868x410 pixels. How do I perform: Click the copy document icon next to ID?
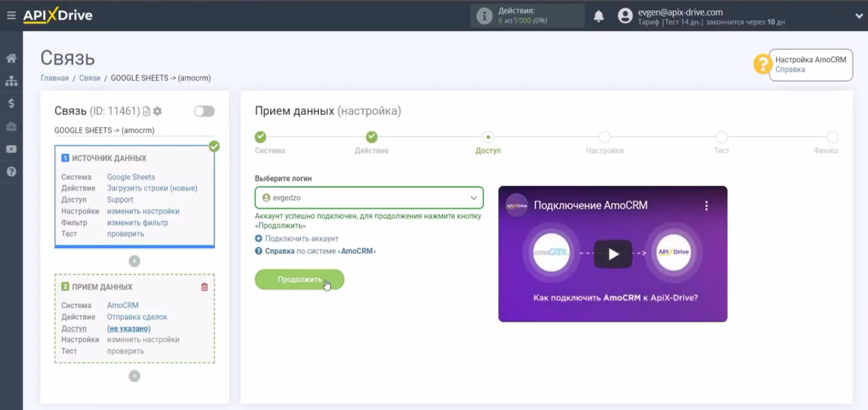point(146,111)
